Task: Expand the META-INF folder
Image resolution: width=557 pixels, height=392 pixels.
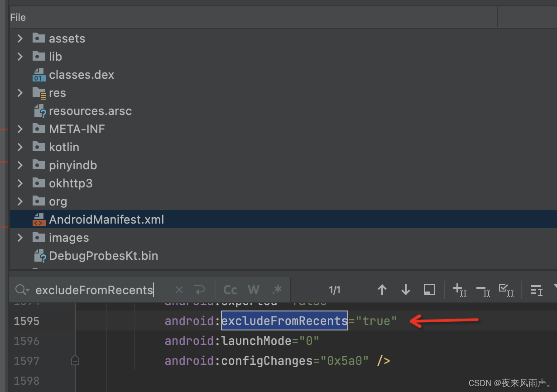Action: coord(20,129)
